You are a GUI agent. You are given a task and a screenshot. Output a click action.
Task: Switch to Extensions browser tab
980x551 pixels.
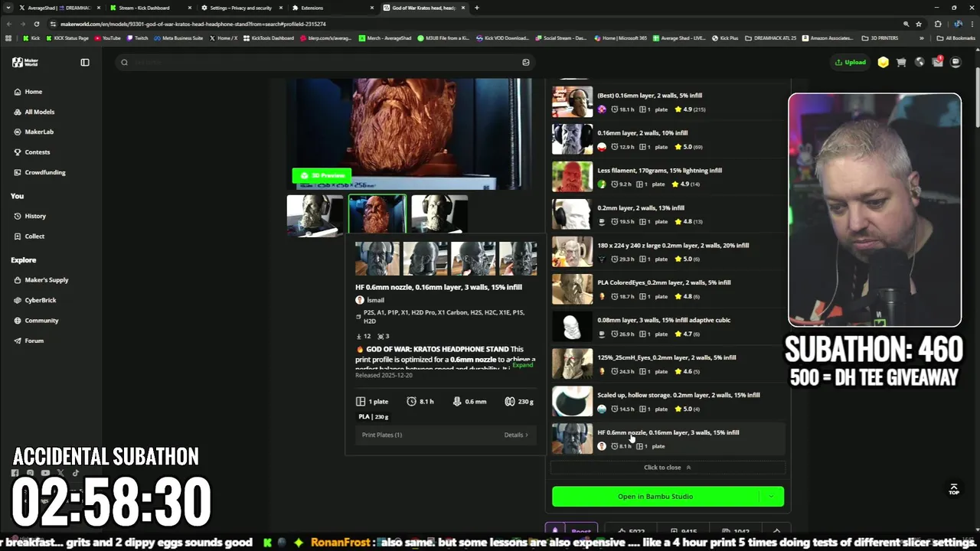pyautogui.click(x=312, y=8)
